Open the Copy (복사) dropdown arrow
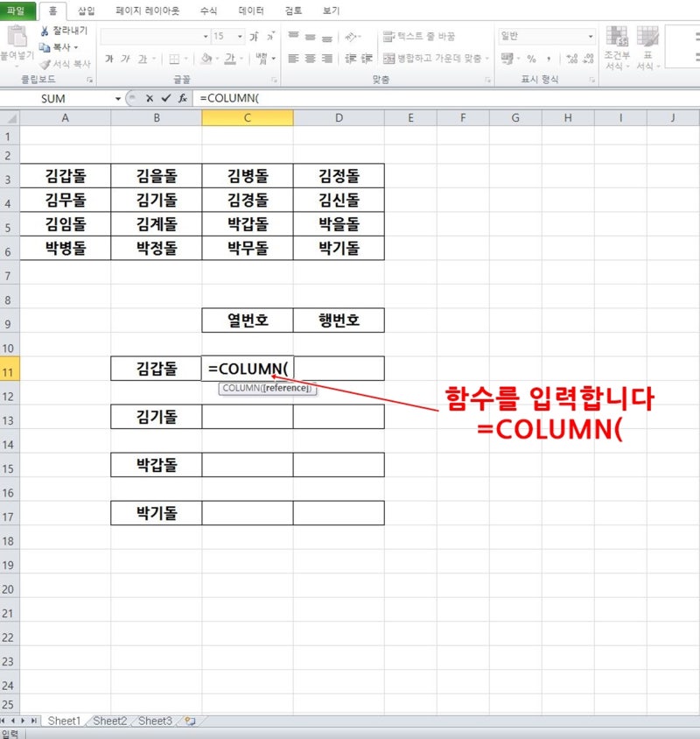 point(75,47)
